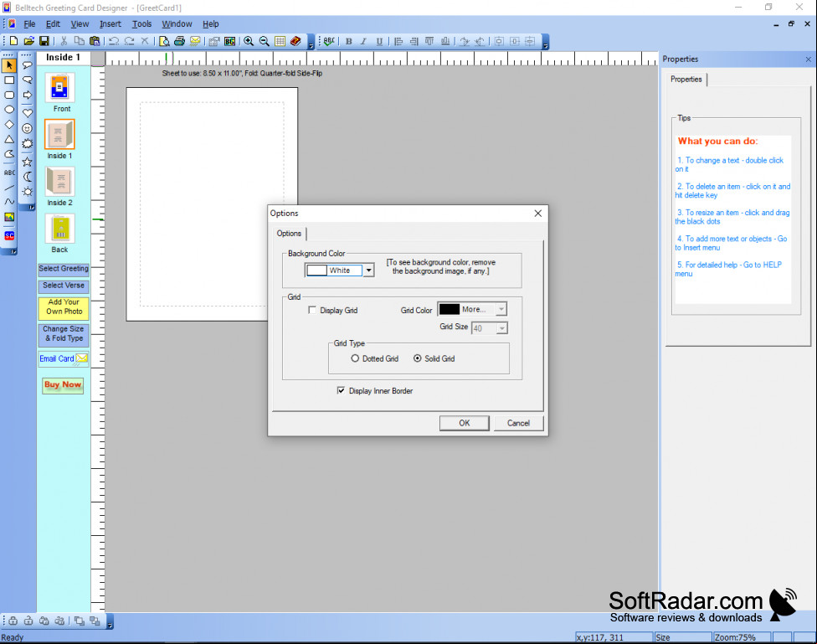Open the red help book icon
Viewport: 817px width, 644px height.
[296, 41]
